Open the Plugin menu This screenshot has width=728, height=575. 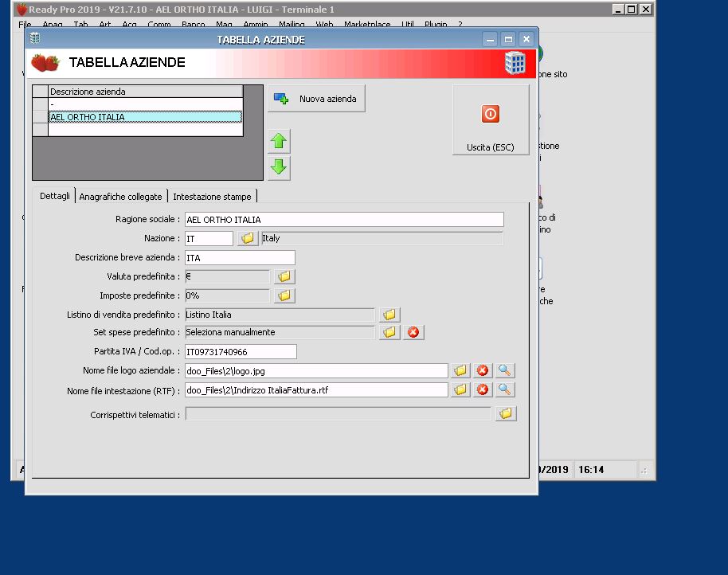[x=436, y=25]
